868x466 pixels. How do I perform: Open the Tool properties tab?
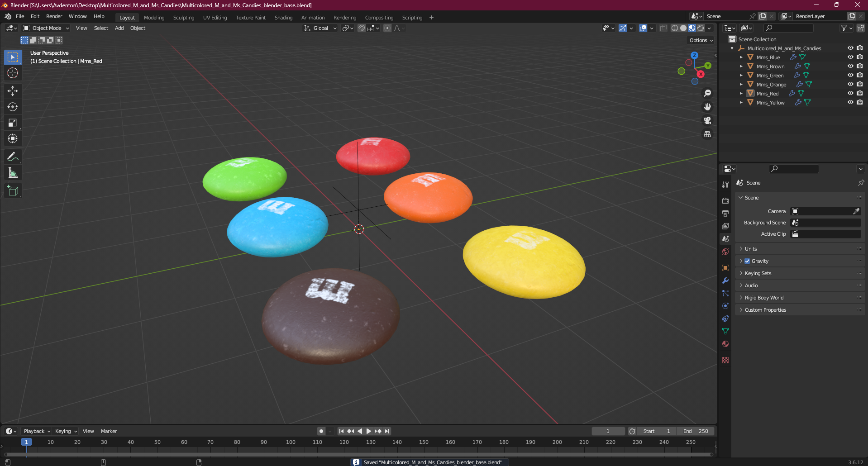click(x=725, y=184)
